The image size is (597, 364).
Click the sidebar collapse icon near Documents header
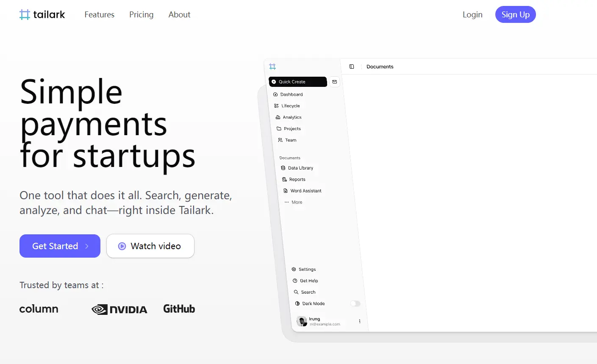(x=352, y=67)
